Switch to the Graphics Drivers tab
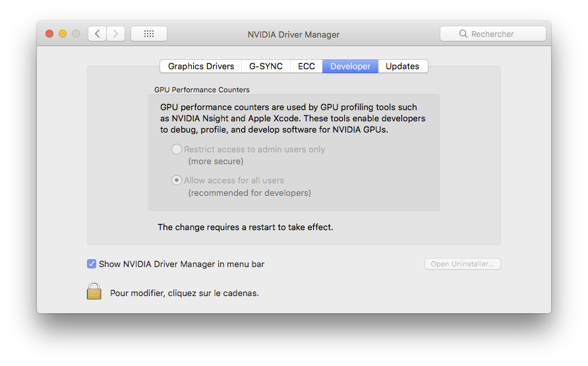 pos(201,67)
